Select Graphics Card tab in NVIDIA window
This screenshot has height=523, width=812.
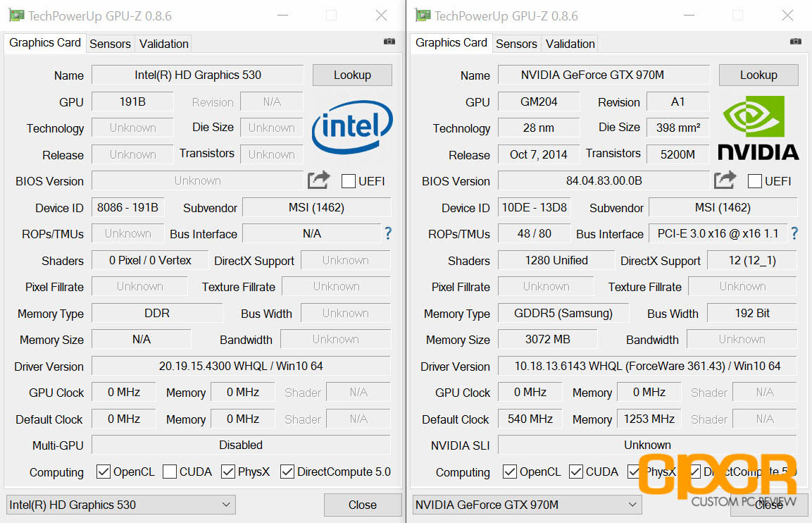(451, 43)
